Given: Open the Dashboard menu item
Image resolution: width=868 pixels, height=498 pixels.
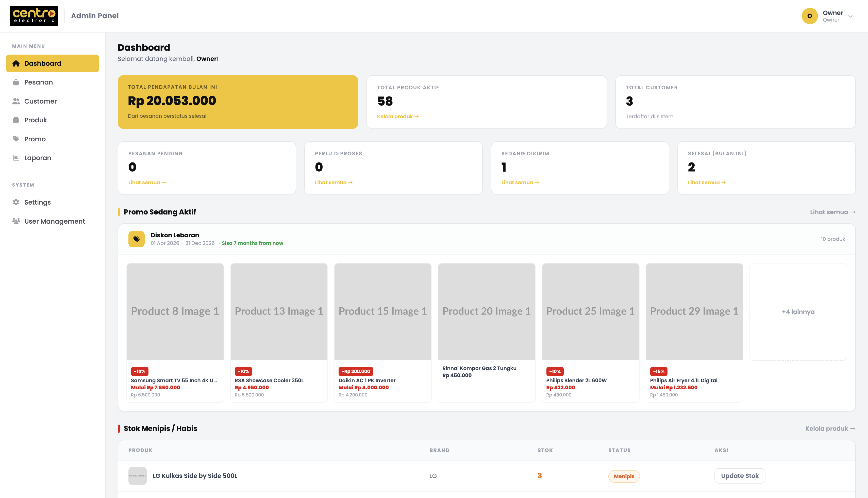Looking at the screenshot, I should pyautogui.click(x=52, y=63).
